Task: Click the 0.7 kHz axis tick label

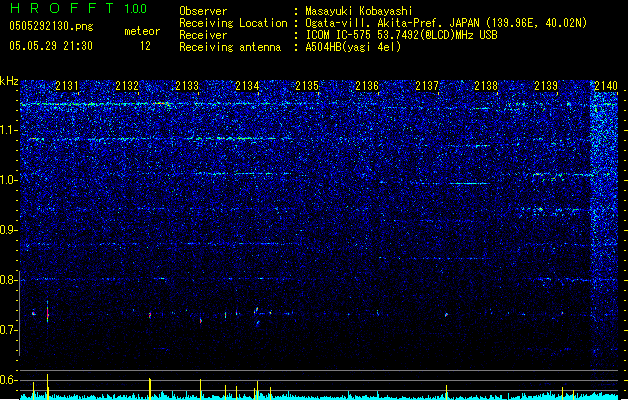Action: click(x=8, y=330)
